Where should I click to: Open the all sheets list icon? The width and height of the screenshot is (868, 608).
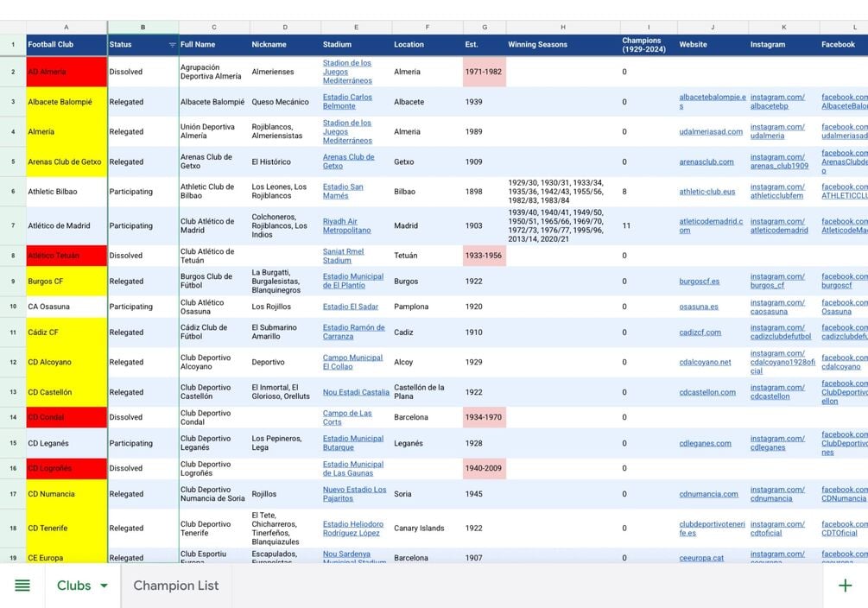click(22, 586)
